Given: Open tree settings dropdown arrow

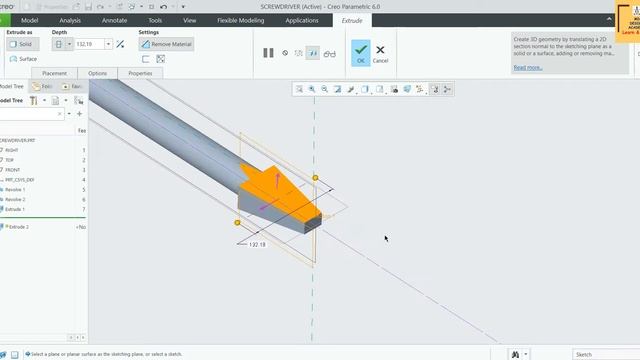Looking at the screenshot, I should click(x=44, y=100).
